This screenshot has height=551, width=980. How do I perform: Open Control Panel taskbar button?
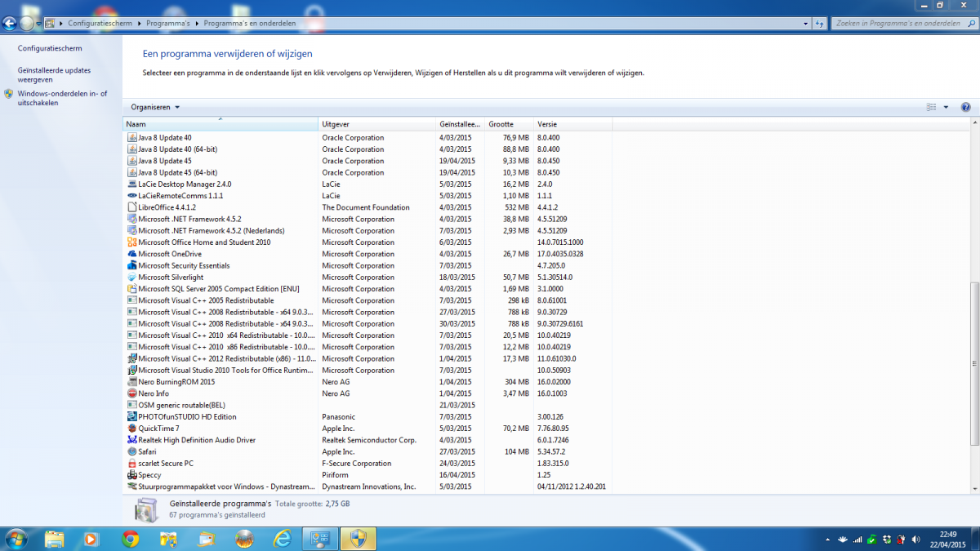(320, 539)
